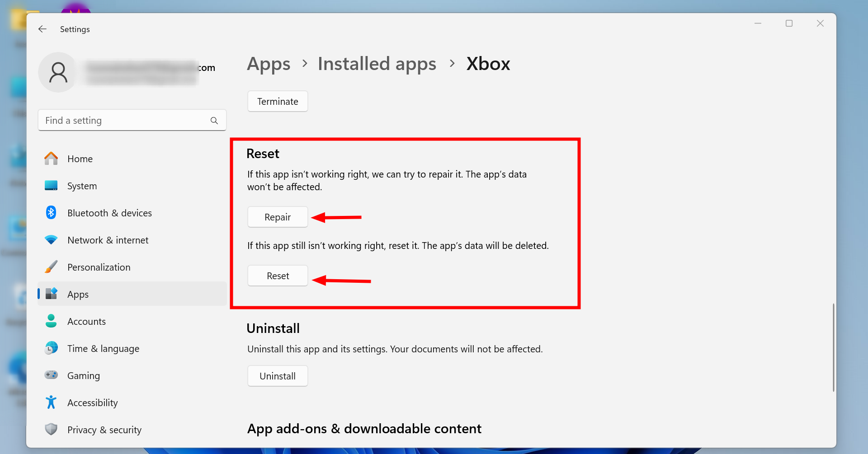The image size is (868, 454).
Task: Click the Xbox breadcrumb title
Action: [x=488, y=64]
